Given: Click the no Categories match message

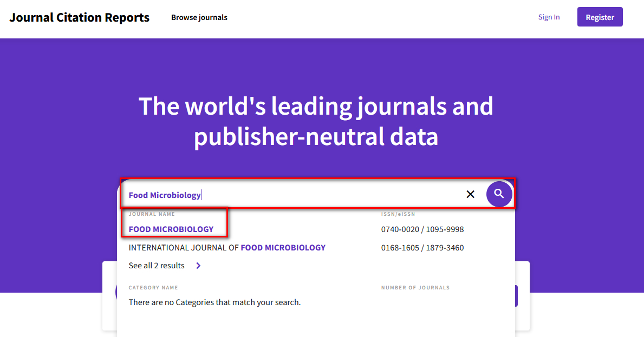Looking at the screenshot, I should pos(215,302).
